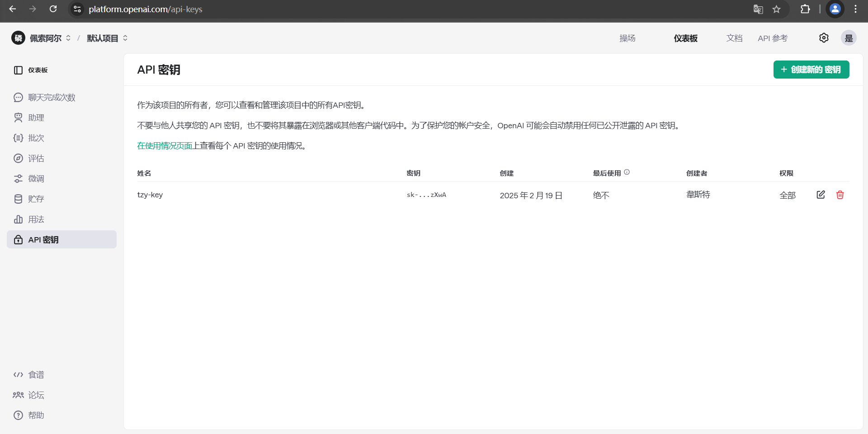Click the organization logo icon at top left
The height and width of the screenshot is (434, 868).
[18, 38]
